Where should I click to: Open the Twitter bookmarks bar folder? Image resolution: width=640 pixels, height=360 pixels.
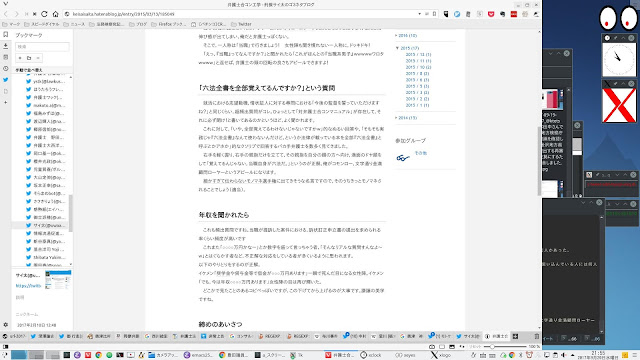241,24
